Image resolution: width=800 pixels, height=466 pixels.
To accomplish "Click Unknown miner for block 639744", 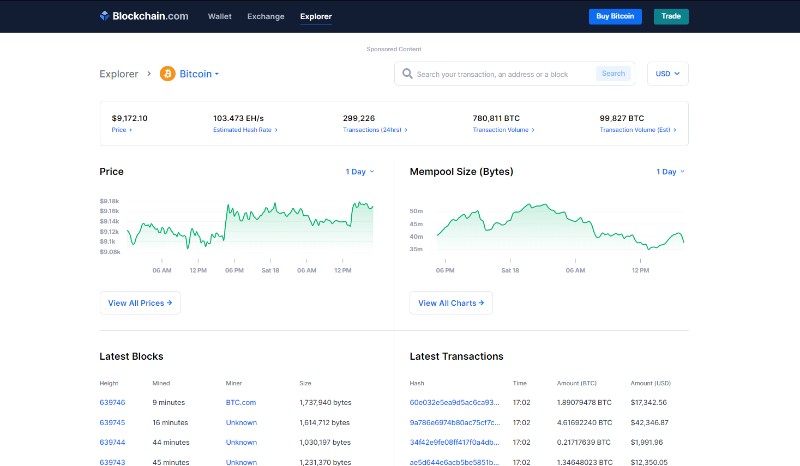I will pyautogui.click(x=241, y=442).
